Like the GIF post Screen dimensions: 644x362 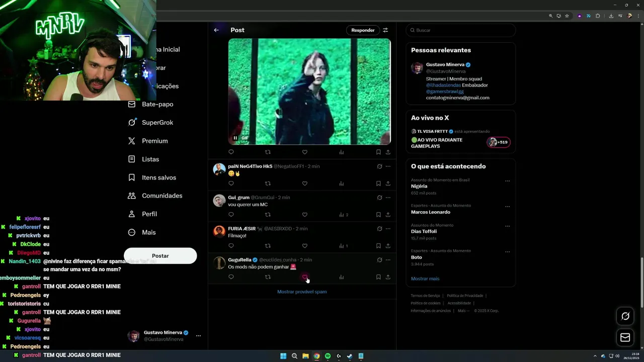pos(304,152)
